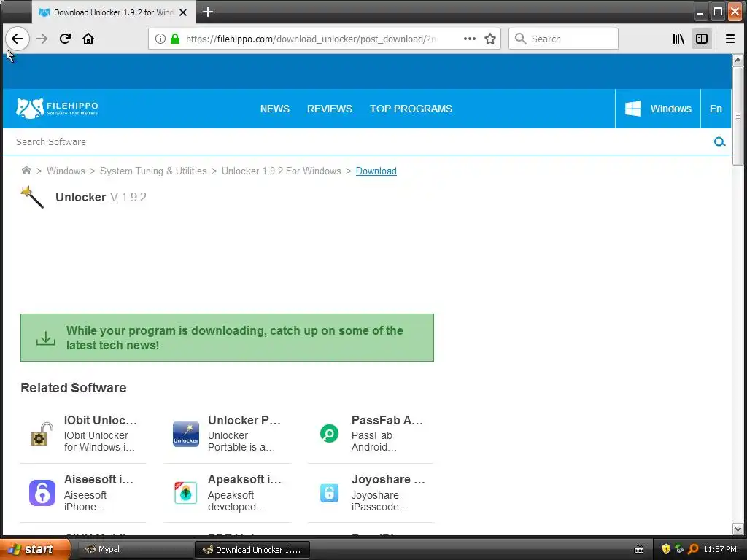The width and height of the screenshot is (747, 560).
Task: Click the browser toolbar Search box
Action: click(564, 39)
